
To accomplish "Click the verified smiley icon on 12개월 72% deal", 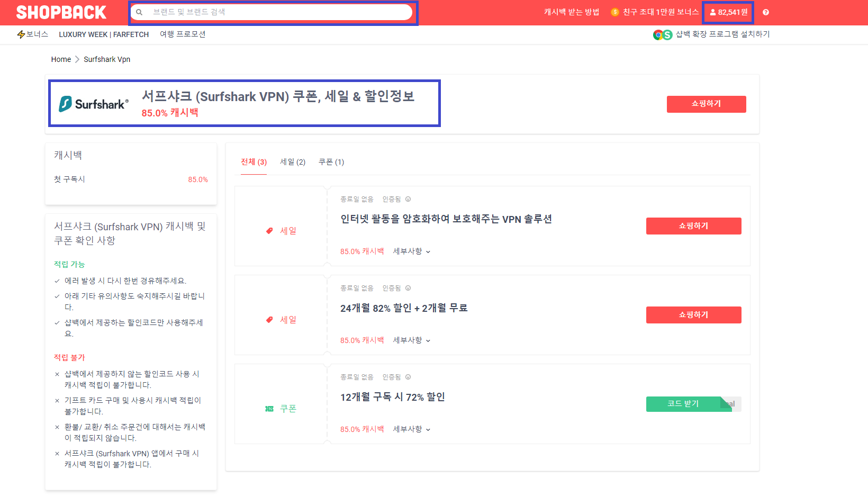I will point(408,377).
